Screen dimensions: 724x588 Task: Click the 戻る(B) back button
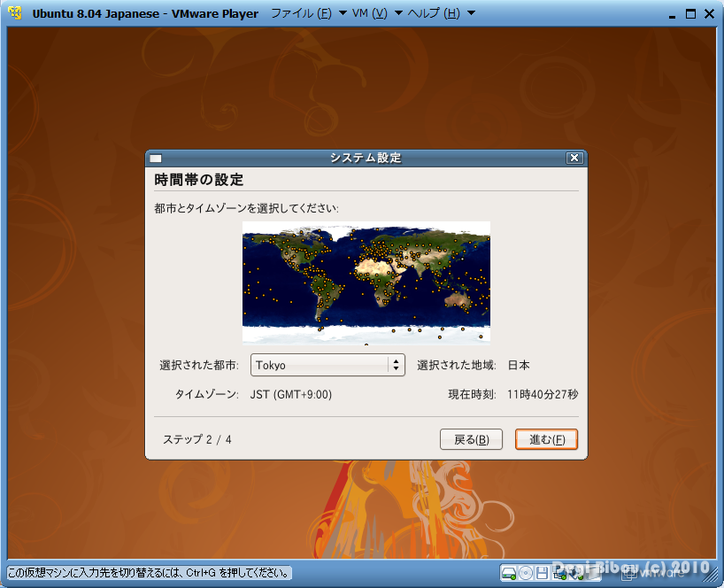(471, 439)
